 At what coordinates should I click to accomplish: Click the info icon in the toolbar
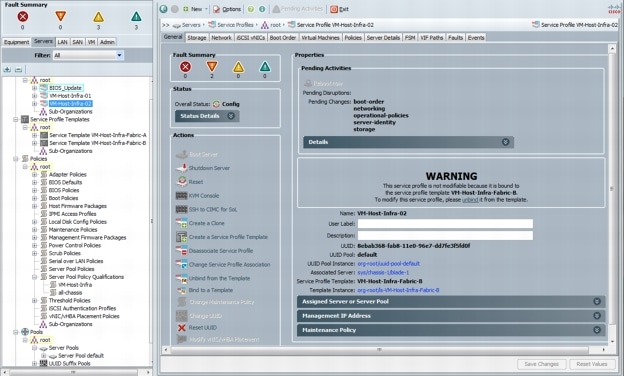click(x=262, y=9)
